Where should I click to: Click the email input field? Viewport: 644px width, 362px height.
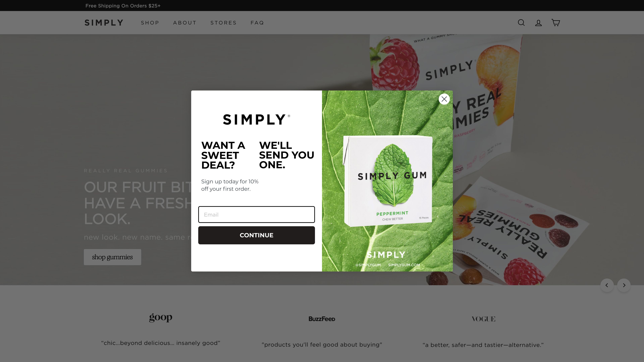coord(257,214)
